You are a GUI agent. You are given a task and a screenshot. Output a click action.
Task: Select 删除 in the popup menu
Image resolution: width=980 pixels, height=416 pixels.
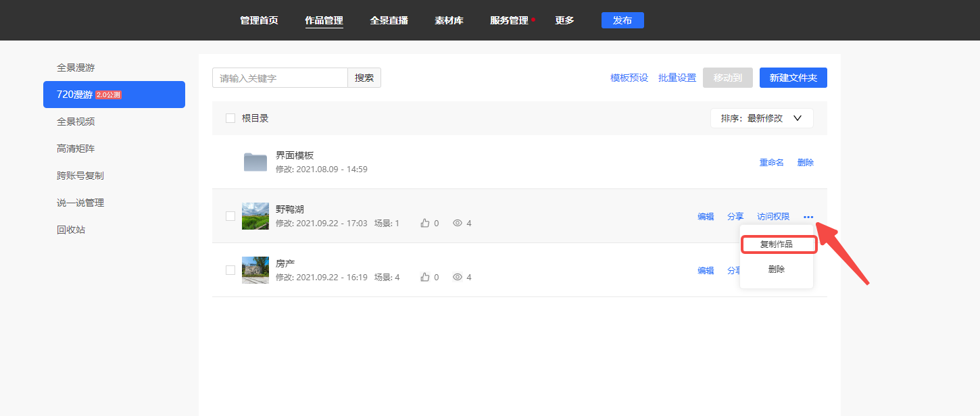tap(777, 269)
